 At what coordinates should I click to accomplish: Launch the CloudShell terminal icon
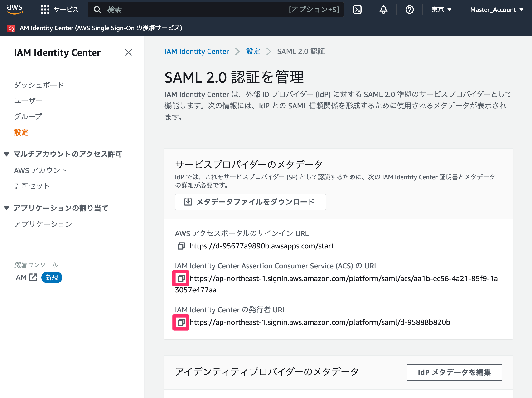click(x=357, y=10)
